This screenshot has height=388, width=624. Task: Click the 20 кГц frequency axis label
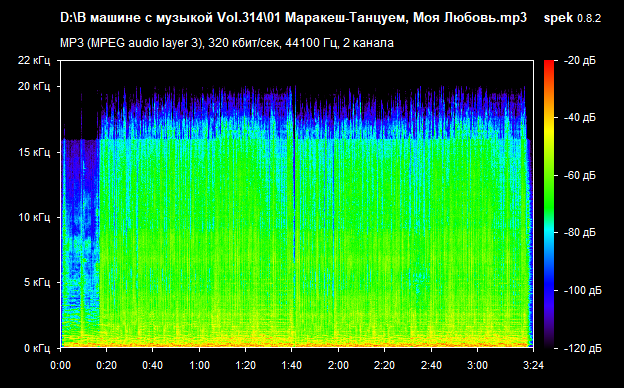(34, 86)
